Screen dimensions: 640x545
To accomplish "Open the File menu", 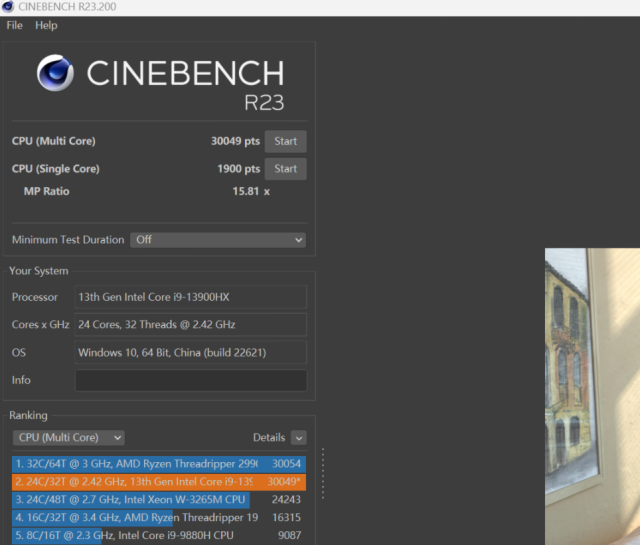I will [14, 25].
